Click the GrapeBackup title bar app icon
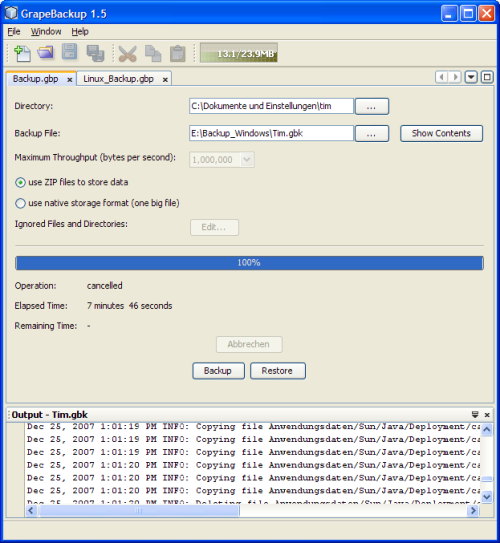Screen dimensions: 500x543 click(x=11, y=13)
